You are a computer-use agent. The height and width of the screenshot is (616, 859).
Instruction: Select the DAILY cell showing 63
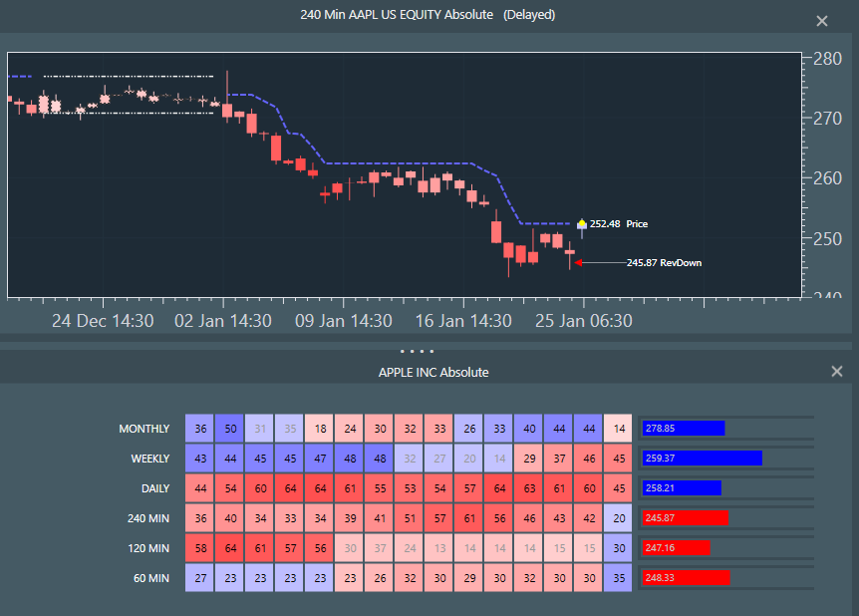pos(529,488)
